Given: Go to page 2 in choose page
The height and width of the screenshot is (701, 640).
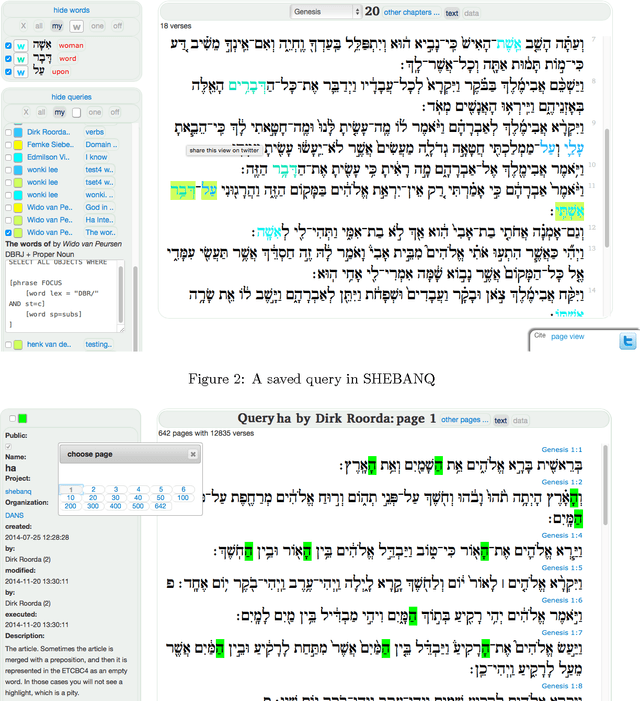Looking at the screenshot, I should (93, 489).
